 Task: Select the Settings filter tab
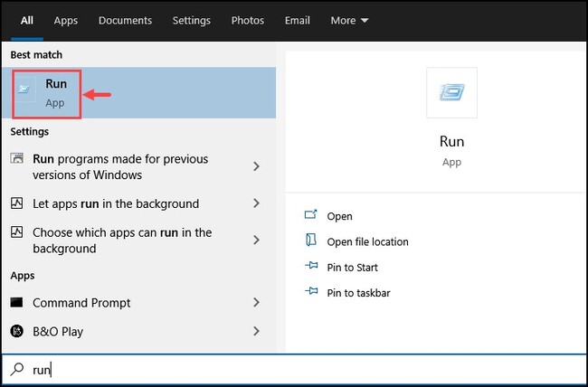tap(191, 20)
